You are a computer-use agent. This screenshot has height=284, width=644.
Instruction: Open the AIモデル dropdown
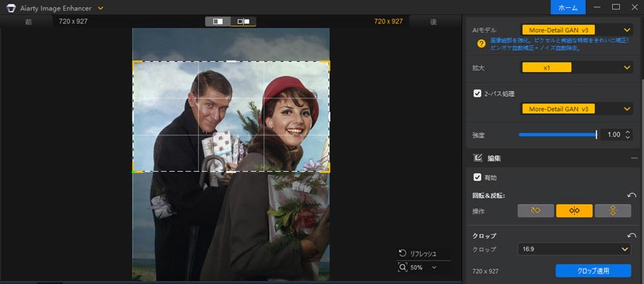tap(577, 30)
